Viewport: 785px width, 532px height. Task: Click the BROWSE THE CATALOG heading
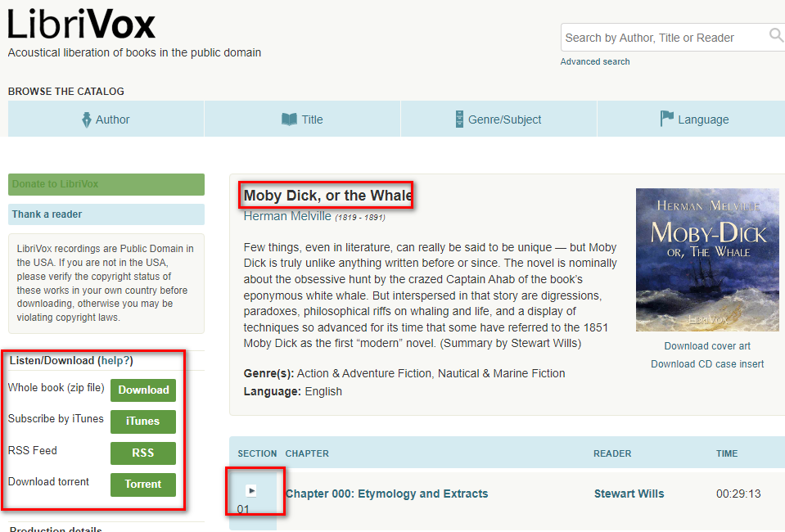point(66,92)
